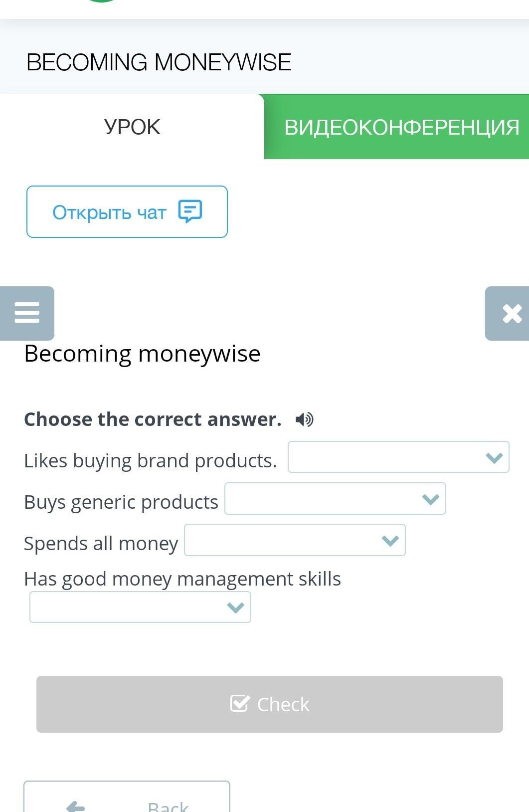Click the checkmark icon on Check
This screenshot has width=529, height=812.
pyautogui.click(x=240, y=704)
